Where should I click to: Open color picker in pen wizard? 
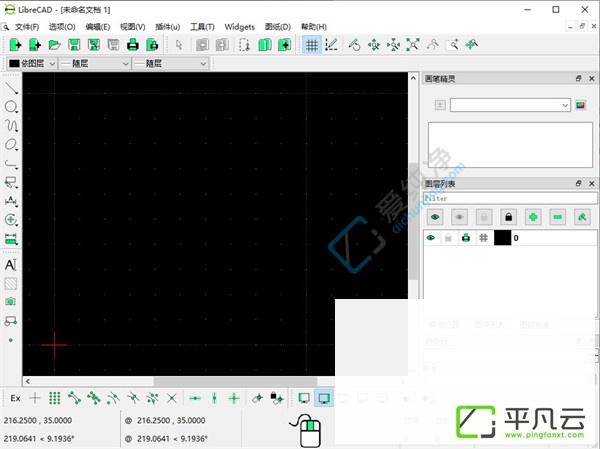(x=580, y=105)
